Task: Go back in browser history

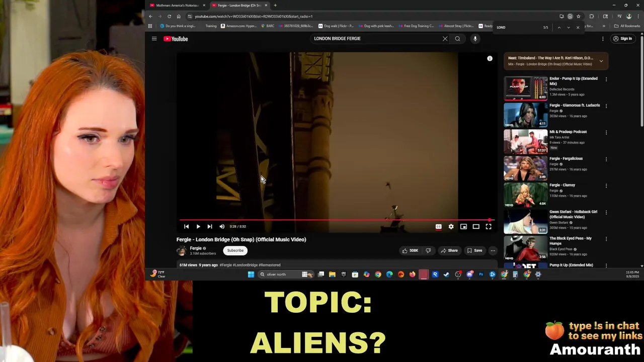Action: click(150, 17)
